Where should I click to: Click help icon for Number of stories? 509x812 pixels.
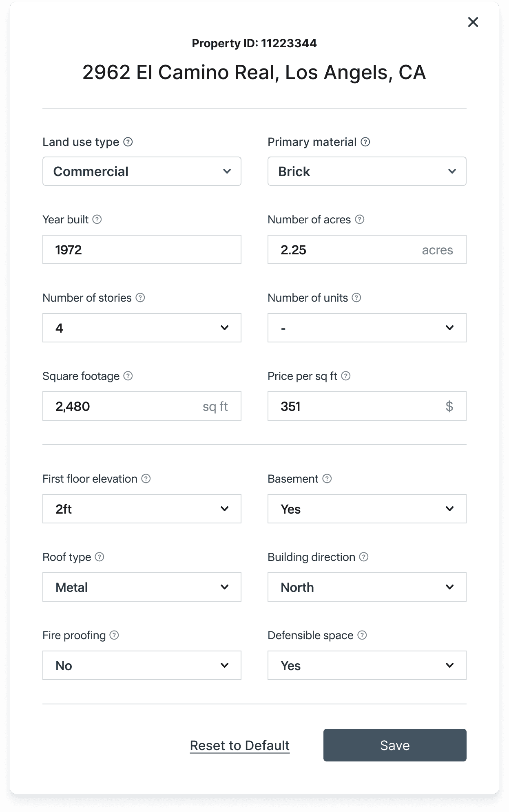click(x=140, y=298)
